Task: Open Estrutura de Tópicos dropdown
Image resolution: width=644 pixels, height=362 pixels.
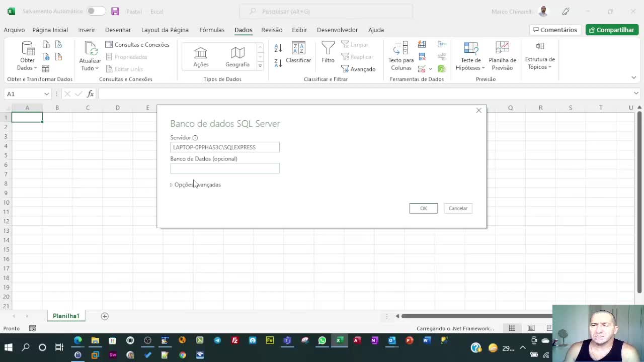Action: pos(540,56)
